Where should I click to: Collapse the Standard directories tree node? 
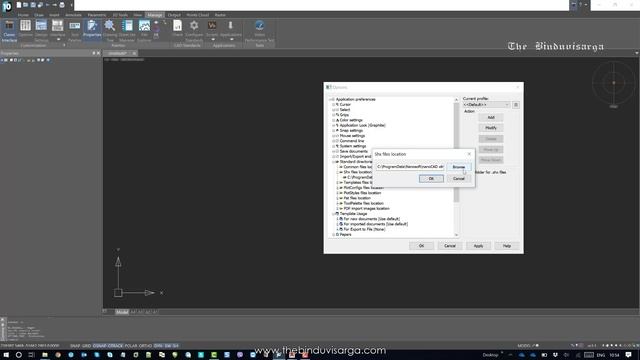pyautogui.click(x=333, y=162)
